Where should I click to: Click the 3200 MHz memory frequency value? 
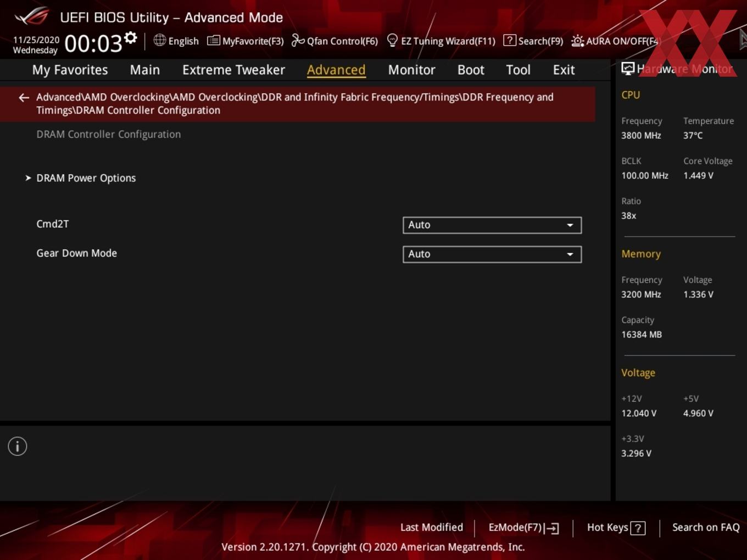pos(641,294)
